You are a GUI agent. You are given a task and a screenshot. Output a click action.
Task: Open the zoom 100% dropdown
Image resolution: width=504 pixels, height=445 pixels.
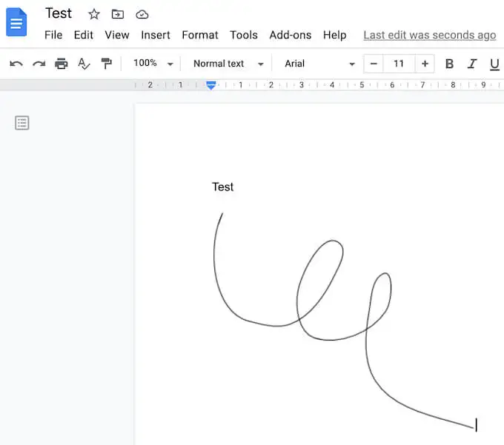tap(153, 63)
